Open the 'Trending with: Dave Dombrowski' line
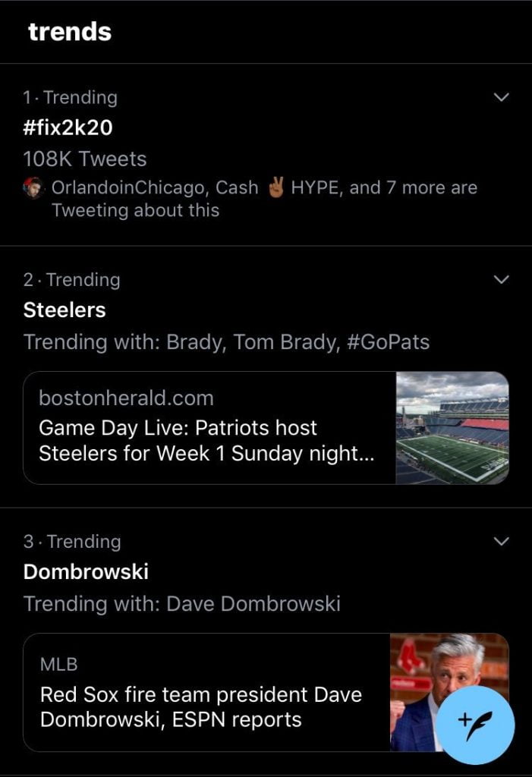 point(182,603)
